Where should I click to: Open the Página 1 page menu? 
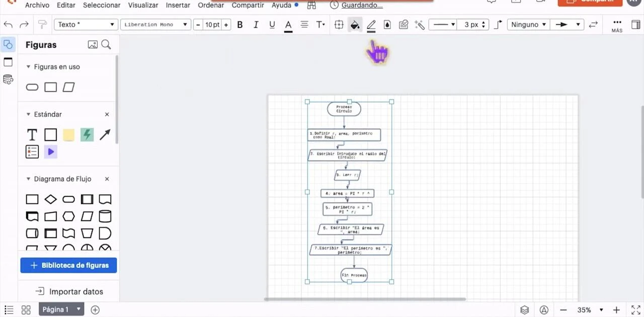click(61, 309)
